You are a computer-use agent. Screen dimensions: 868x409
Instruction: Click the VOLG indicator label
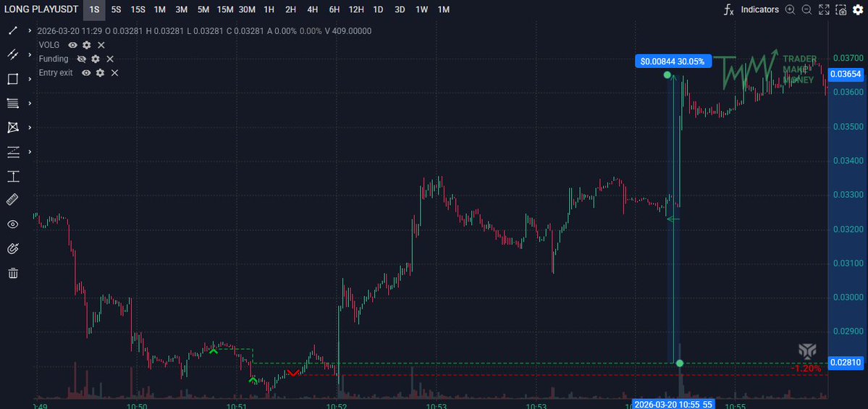click(x=49, y=45)
